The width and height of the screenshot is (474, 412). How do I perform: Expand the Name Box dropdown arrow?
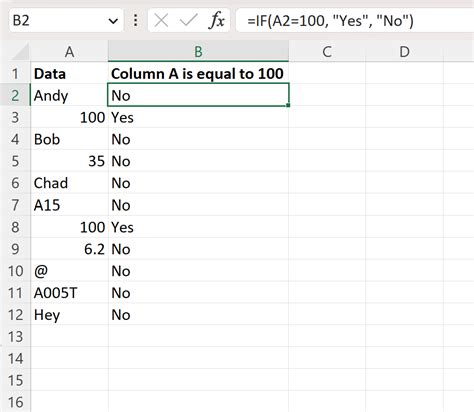[113, 21]
